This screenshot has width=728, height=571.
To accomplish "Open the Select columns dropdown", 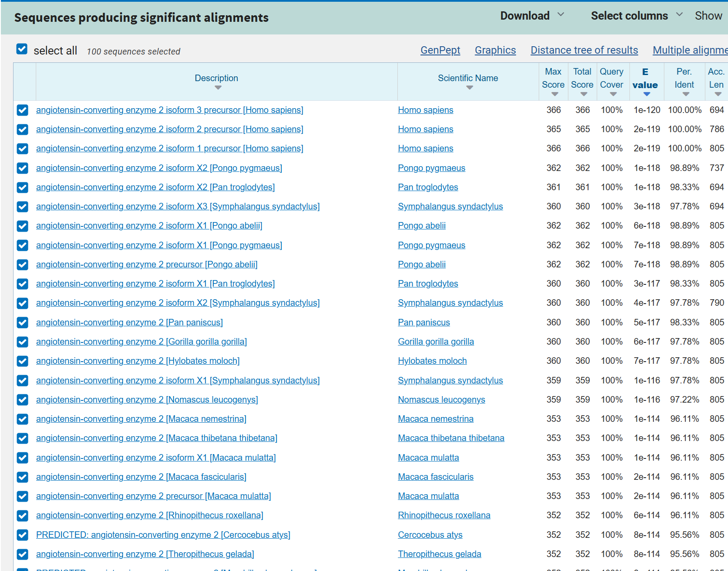I will [x=636, y=16].
